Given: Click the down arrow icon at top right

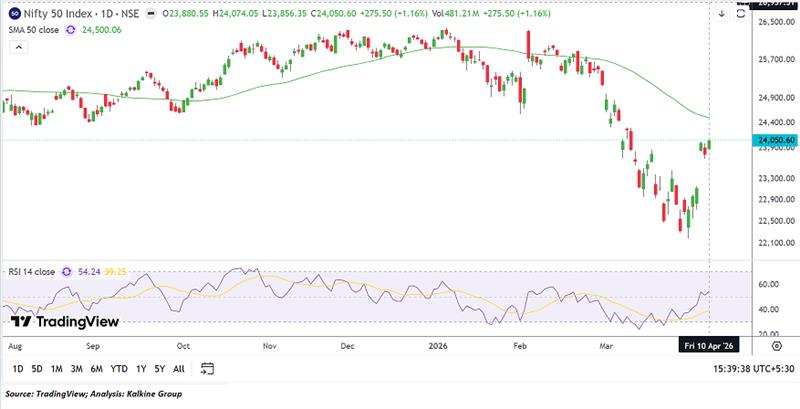Looking at the screenshot, I should pyautogui.click(x=722, y=15).
